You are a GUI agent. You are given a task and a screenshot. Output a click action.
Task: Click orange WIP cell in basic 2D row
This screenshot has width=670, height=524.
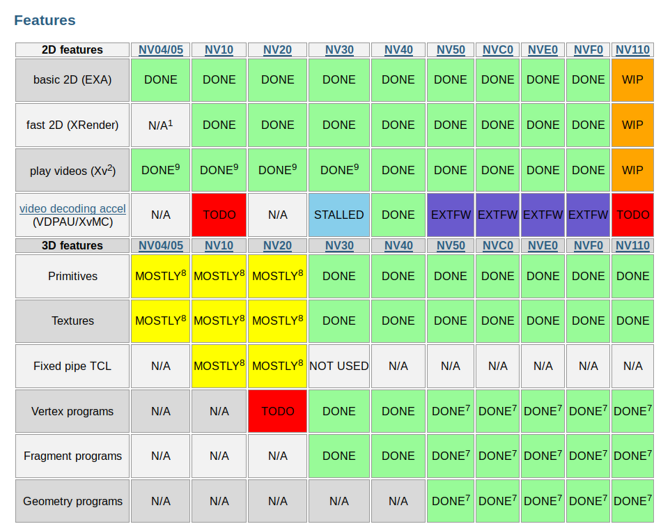632,79
